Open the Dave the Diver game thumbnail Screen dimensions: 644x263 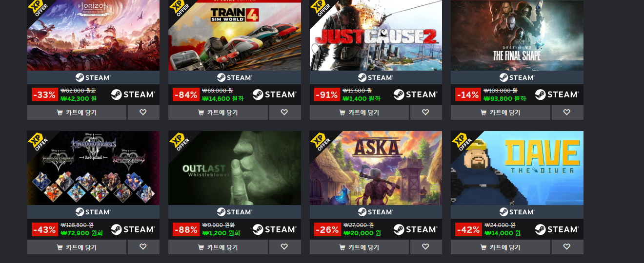click(517, 168)
